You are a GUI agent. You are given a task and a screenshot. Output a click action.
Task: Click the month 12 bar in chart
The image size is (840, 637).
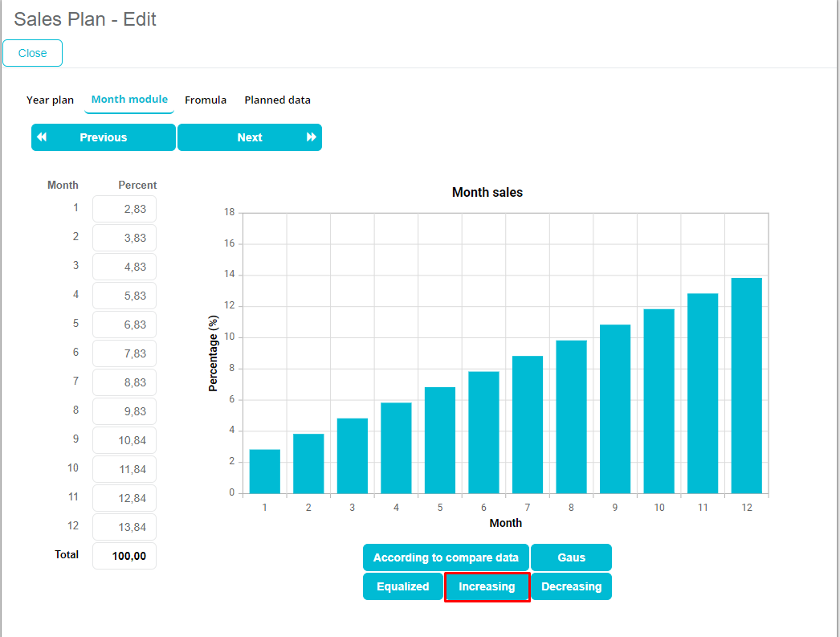tap(746, 386)
